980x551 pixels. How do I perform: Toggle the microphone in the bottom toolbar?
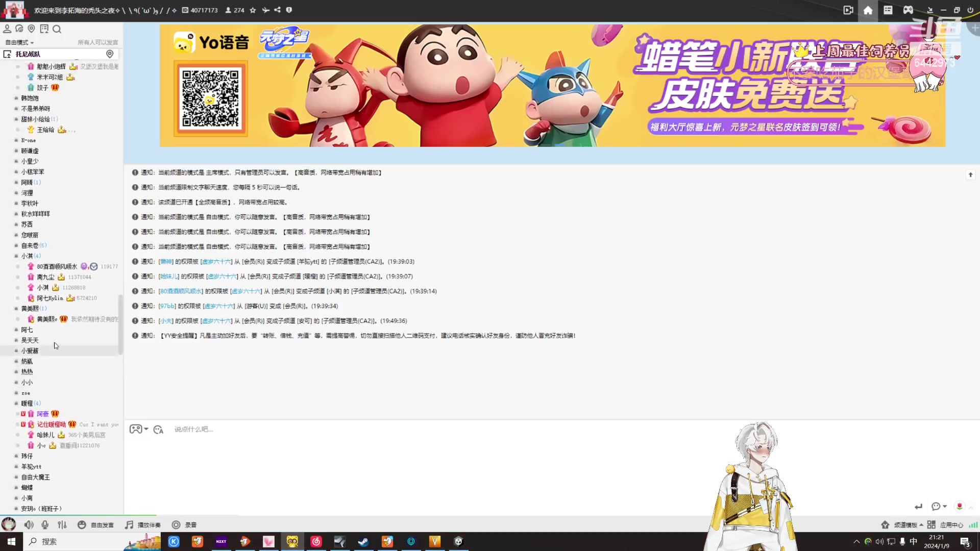coord(45,525)
